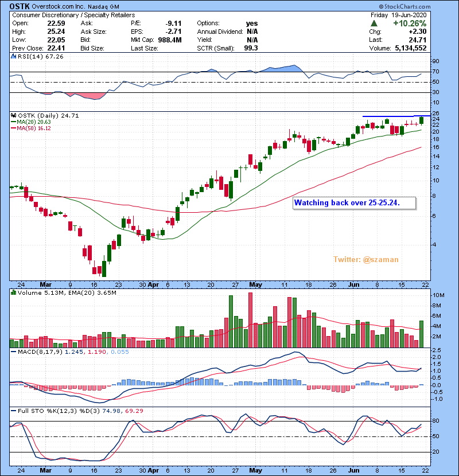Screen dimensions: 459x476
Task: Click the Chg value +2.30
Action: coord(418,32)
